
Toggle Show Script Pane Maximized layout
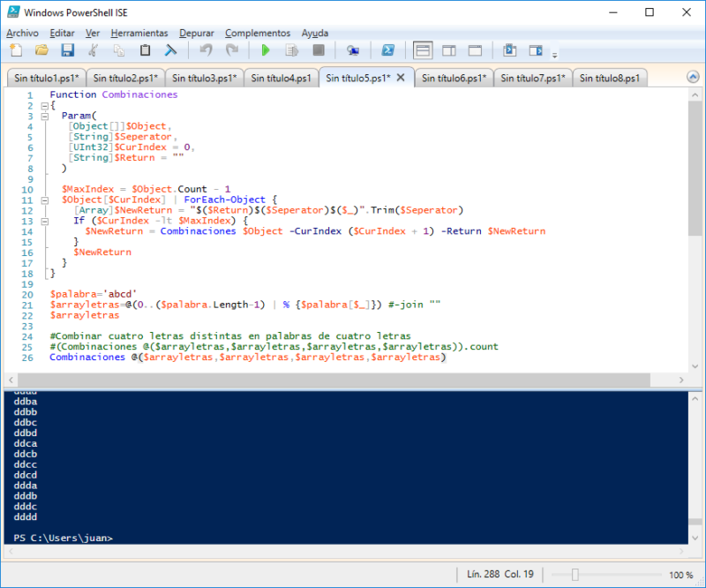(473, 50)
